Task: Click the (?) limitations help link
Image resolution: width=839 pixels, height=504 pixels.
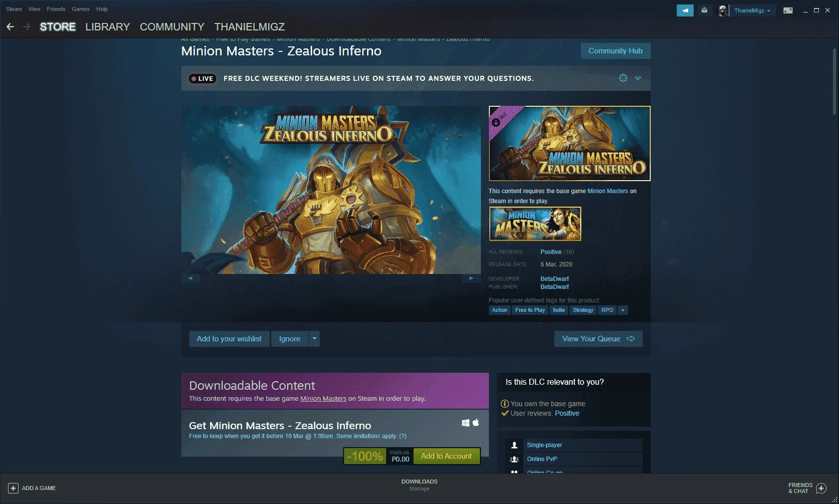Action: tap(403, 436)
